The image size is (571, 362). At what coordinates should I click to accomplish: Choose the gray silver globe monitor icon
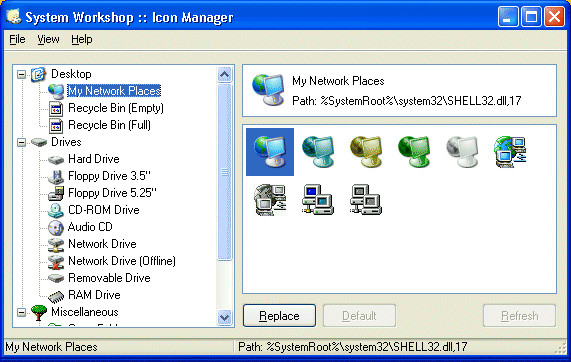(462, 152)
